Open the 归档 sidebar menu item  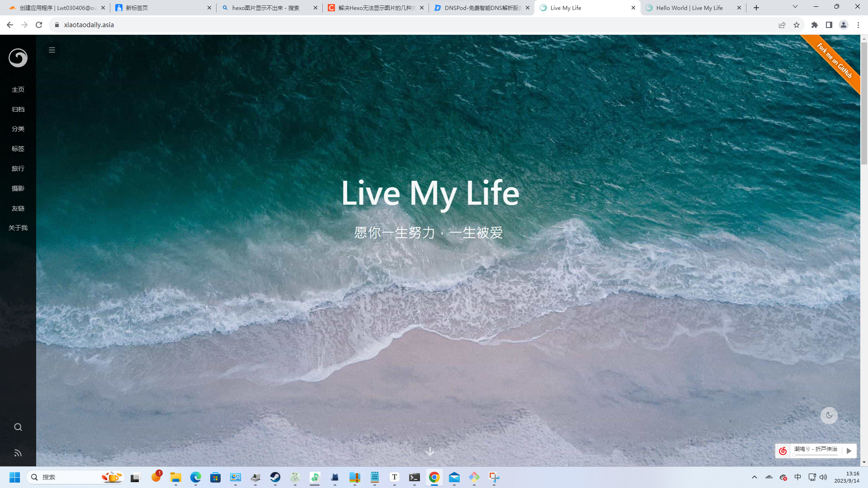(x=18, y=109)
